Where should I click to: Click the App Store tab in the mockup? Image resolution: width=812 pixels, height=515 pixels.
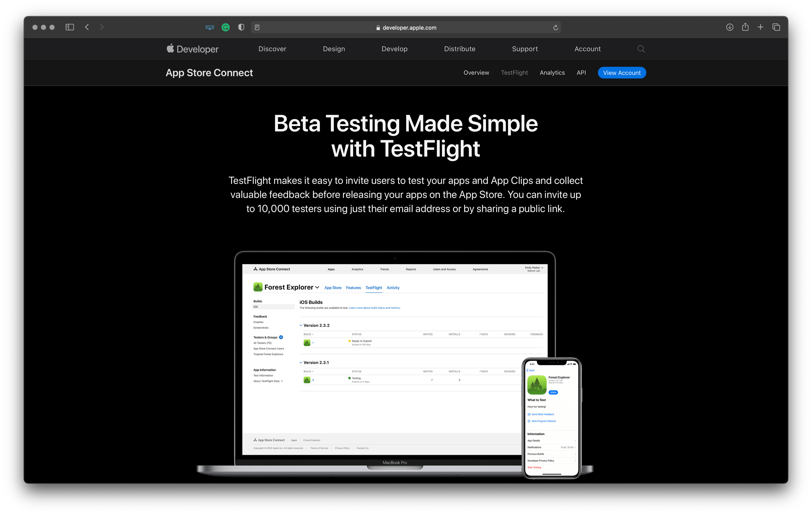(x=333, y=288)
